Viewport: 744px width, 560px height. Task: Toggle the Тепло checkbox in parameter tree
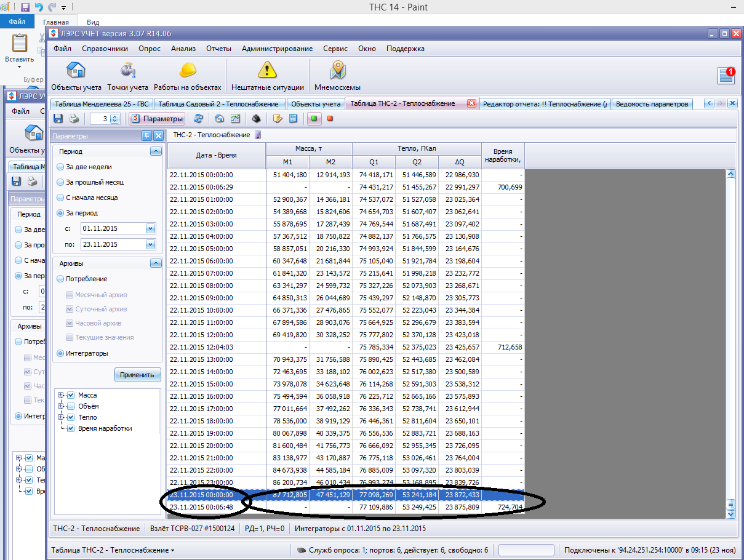click(x=71, y=417)
